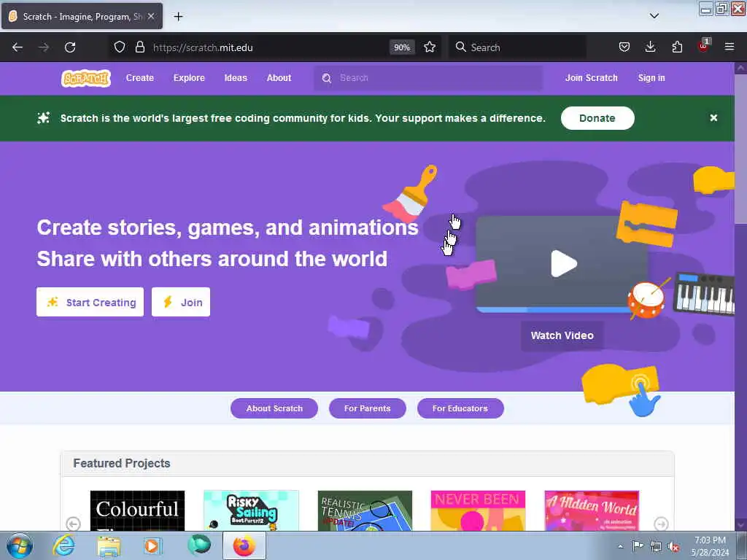Open the A Hidden World project thumbnail
The height and width of the screenshot is (560, 747).
(592, 510)
